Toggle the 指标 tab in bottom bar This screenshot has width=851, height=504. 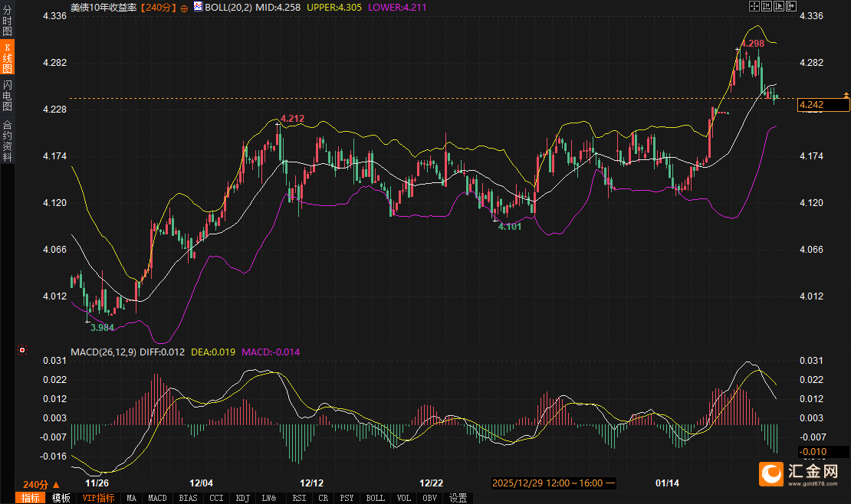pos(31,498)
